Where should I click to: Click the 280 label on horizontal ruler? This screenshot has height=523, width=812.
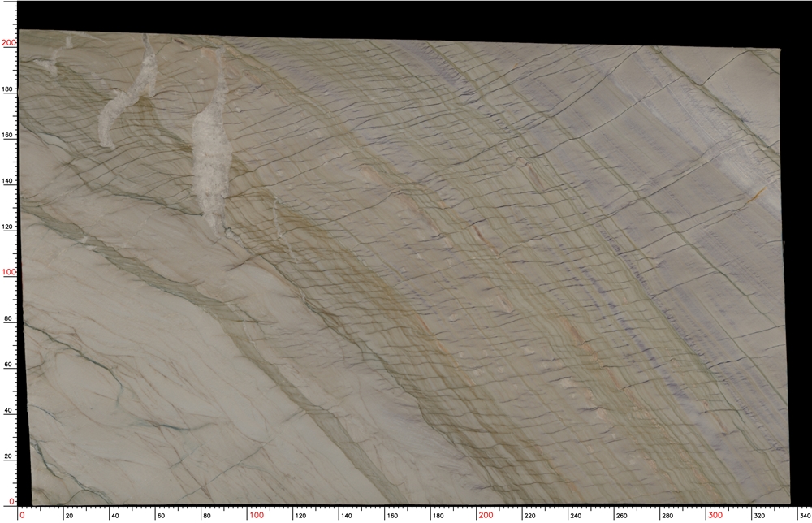[x=667, y=516]
